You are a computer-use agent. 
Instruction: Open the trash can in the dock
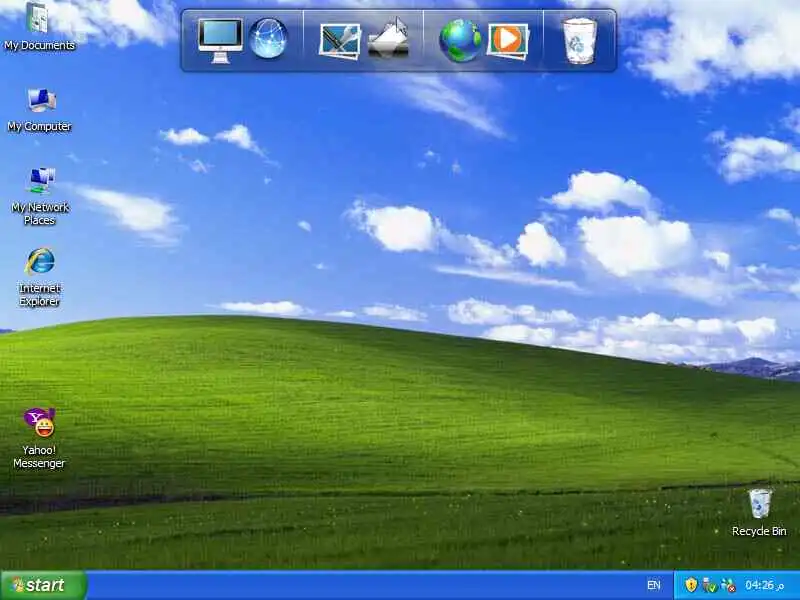point(580,40)
